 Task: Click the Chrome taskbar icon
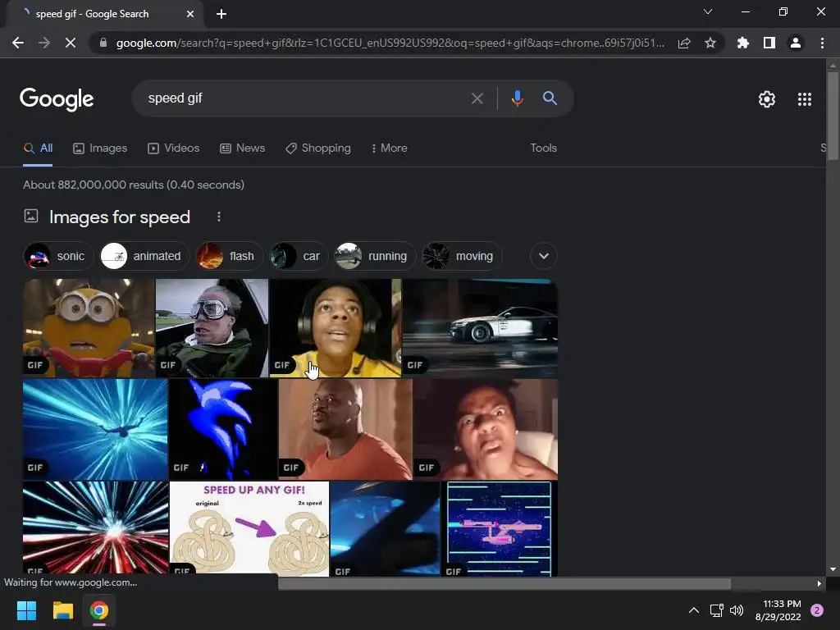tap(99, 610)
